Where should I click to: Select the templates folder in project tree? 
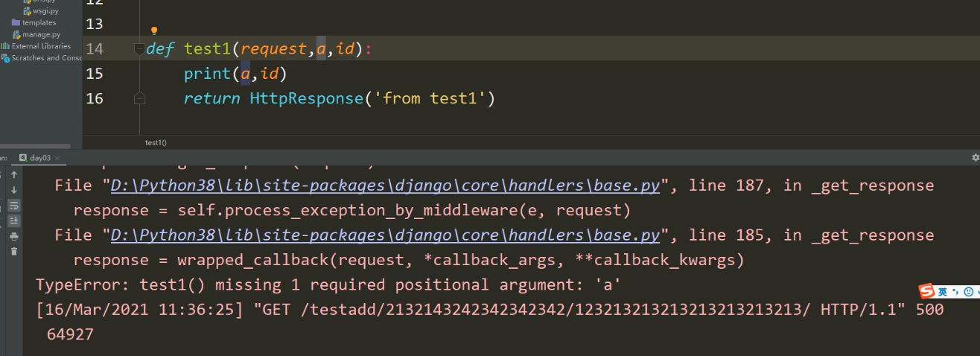(x=39, y=22)
